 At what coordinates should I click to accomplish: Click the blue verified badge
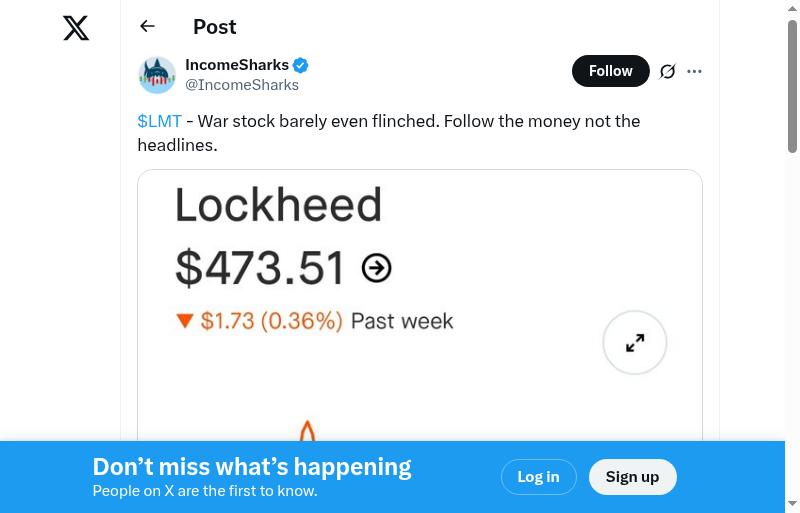[301, 65]
